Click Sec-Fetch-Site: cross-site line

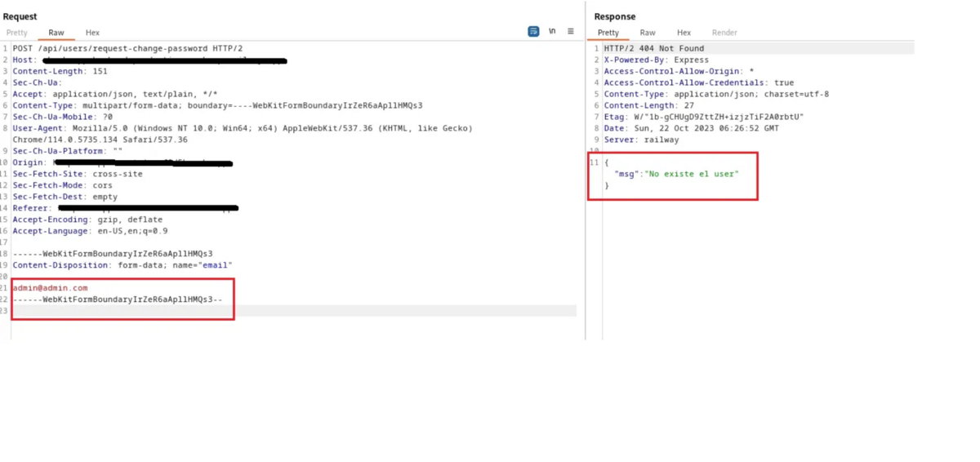[77, 174]
